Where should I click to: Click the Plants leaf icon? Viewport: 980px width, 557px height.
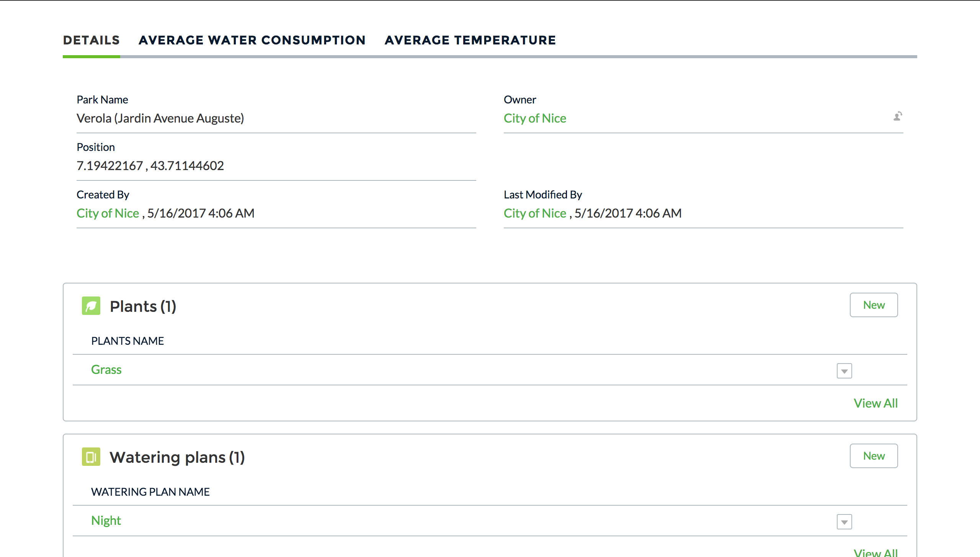point(91,306)
